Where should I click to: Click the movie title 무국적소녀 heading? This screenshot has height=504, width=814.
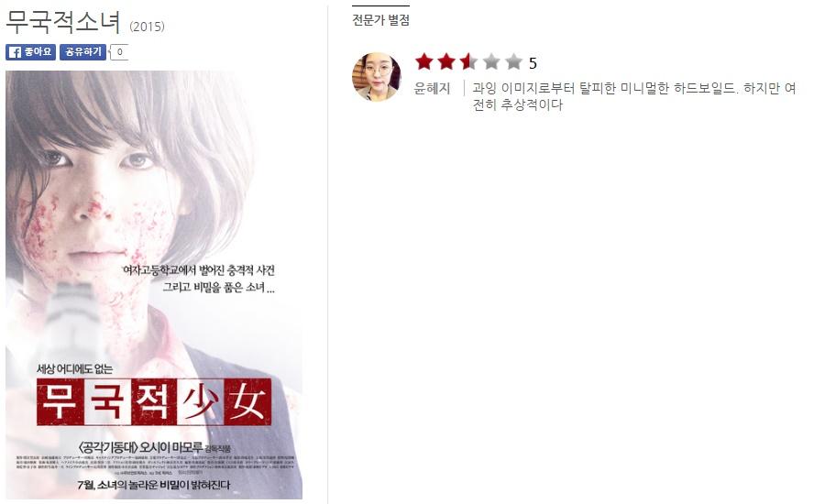tap(63, 22)
